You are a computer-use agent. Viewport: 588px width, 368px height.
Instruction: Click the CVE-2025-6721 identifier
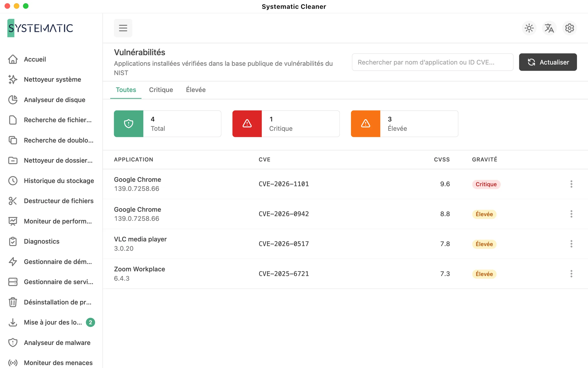pos(284,274)
